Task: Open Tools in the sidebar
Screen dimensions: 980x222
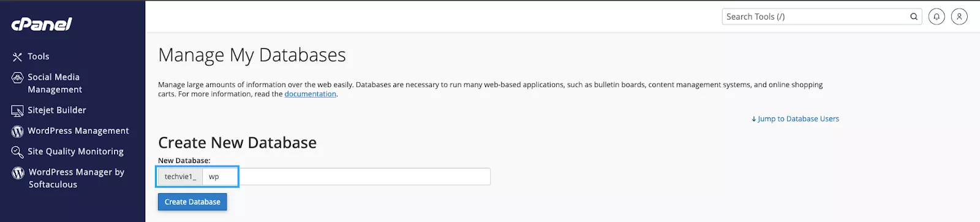Action: pos(38,56)
